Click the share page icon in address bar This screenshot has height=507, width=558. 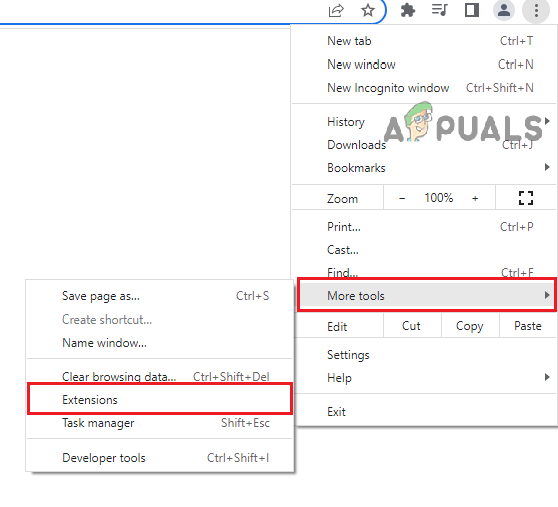(336, 10)
